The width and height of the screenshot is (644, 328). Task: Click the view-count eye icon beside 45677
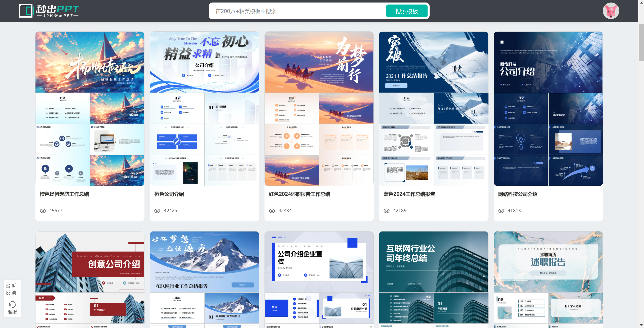click(x=43, y=211)
